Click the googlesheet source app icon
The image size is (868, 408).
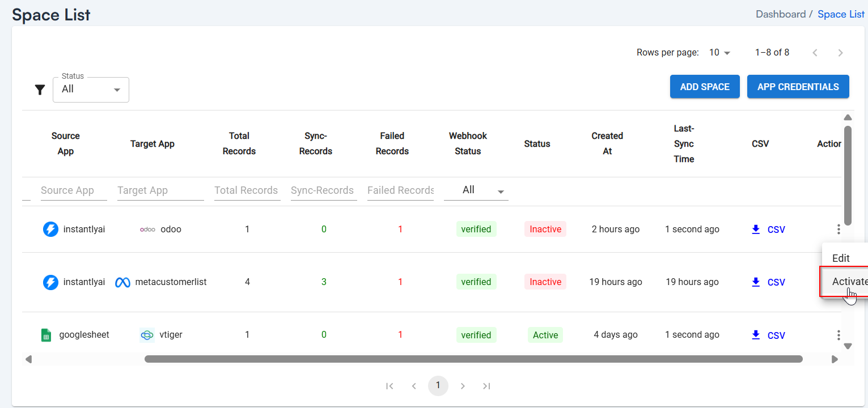point(46,335)
